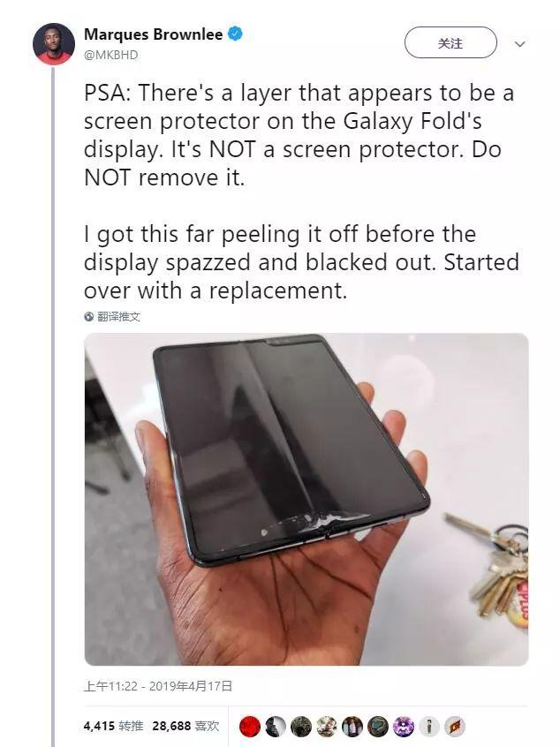Open the purple gem liker avatar

[x=404, y=727]
